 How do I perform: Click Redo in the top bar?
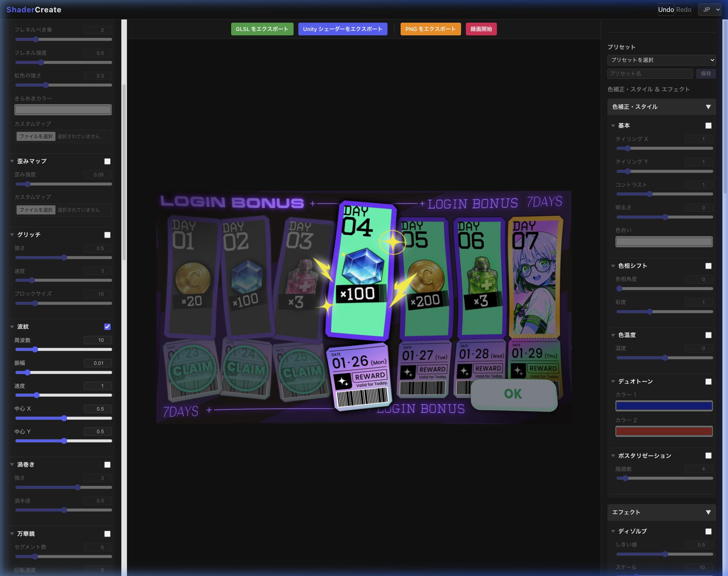pos(683,10)
